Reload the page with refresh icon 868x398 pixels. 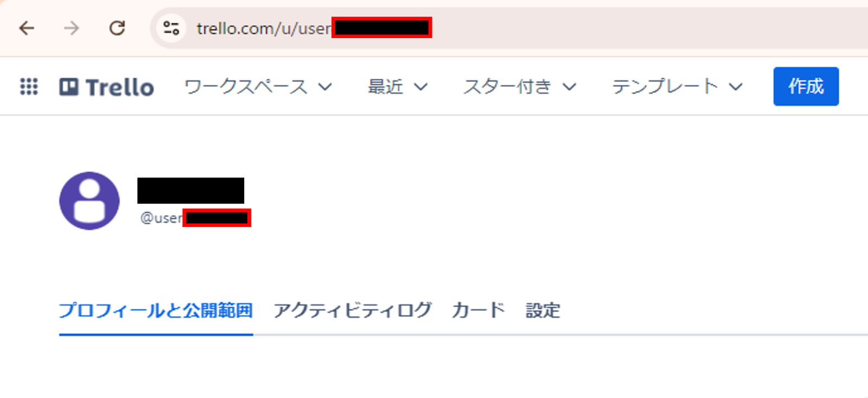tap(117, 28)
